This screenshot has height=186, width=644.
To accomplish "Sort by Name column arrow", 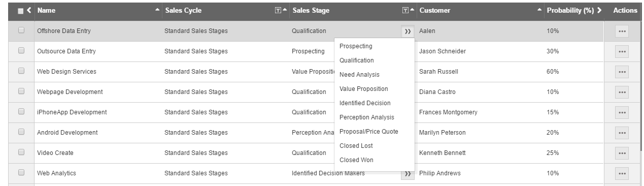I will (156, 10).
